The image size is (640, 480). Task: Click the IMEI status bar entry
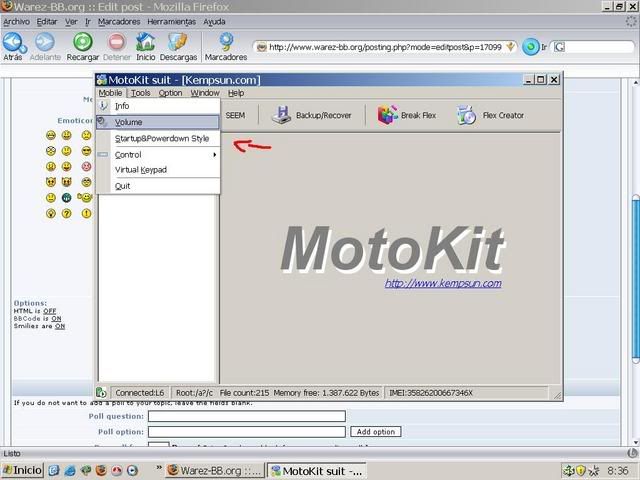(465, 393)
